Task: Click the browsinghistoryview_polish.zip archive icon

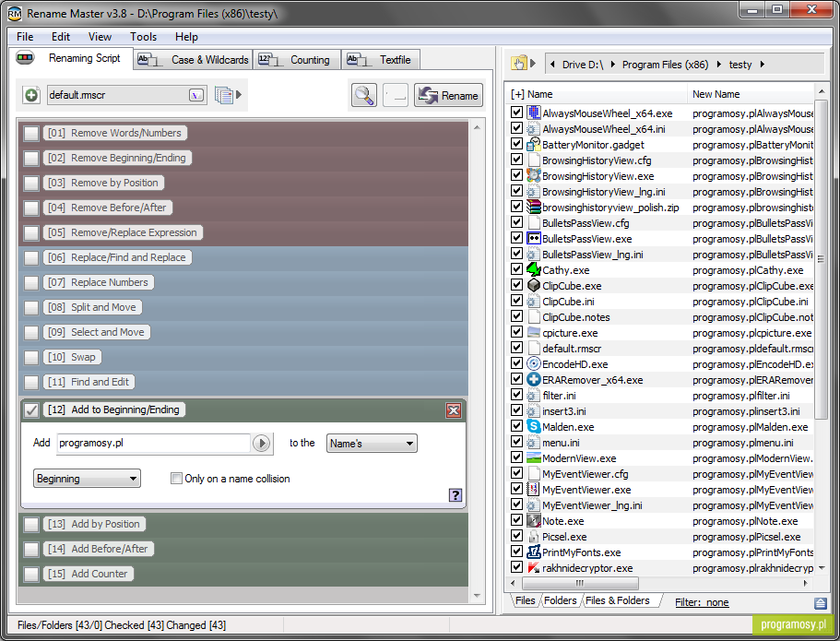Action: click(534, 207)
